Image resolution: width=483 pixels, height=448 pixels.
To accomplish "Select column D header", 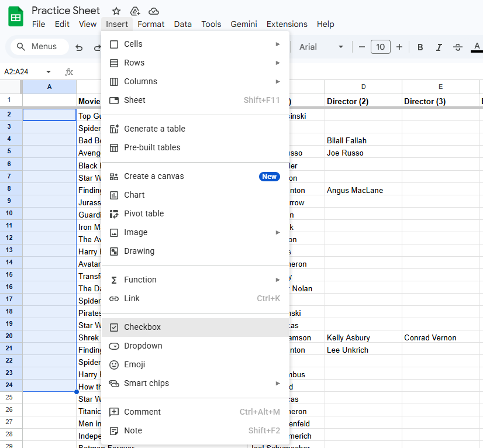I will (363, 87).
